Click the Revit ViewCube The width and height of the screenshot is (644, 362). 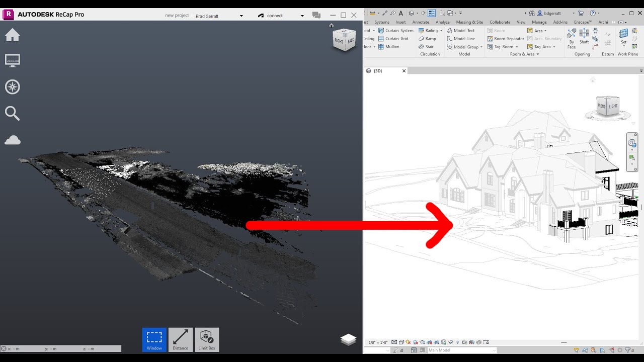point(608,106)
